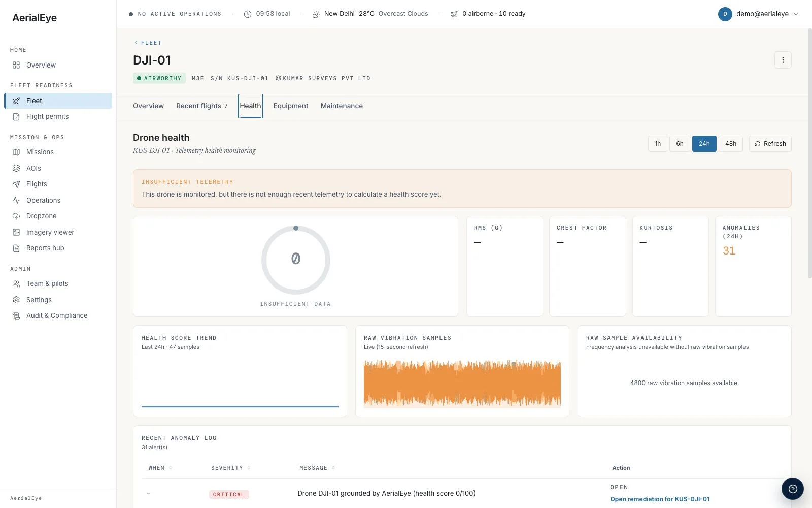Screen dimensions: 812x508
Task: Select the 6h time range
Action: (680, 144)
